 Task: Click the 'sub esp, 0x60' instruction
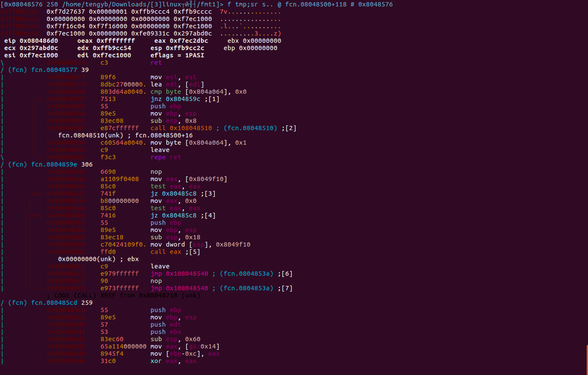coord(175,339)
